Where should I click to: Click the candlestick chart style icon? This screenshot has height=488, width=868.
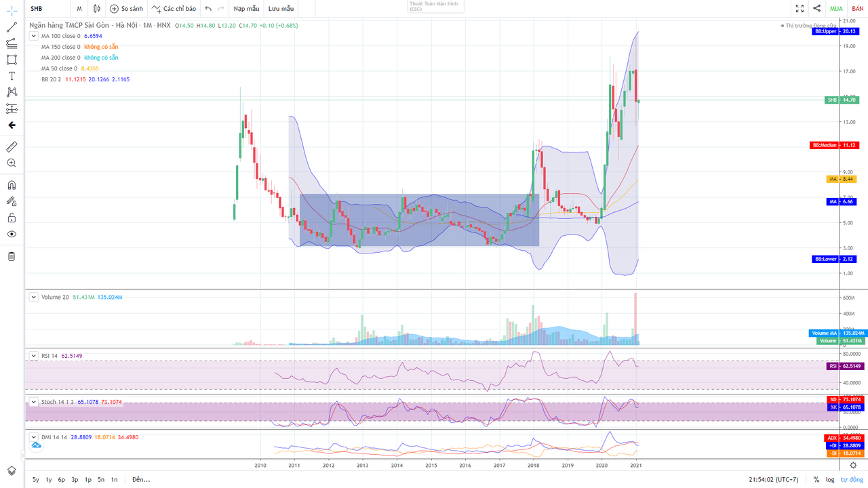coord(97,9)
